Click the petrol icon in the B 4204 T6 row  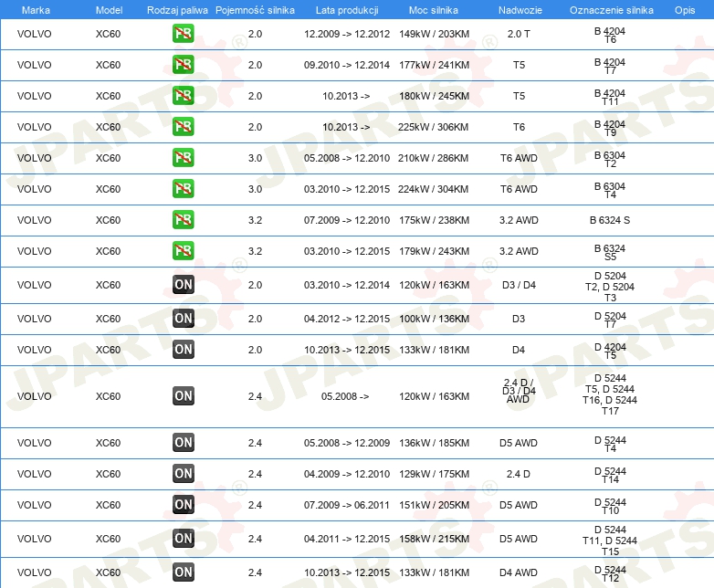183,34
